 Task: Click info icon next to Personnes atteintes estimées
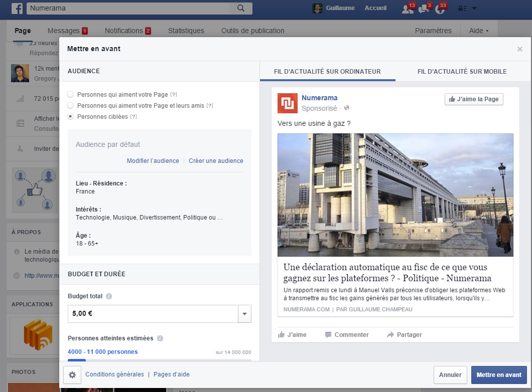coord(160,338)
